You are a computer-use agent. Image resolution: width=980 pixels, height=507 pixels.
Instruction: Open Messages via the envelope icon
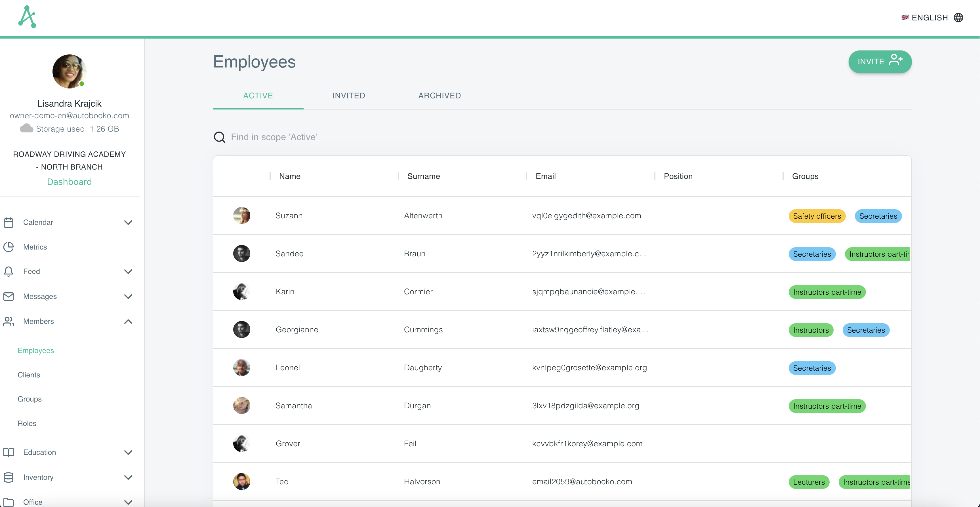tap(9, 296)
